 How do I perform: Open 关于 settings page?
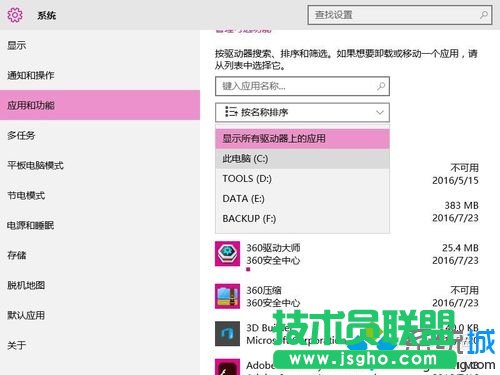(x=100, y=345)
